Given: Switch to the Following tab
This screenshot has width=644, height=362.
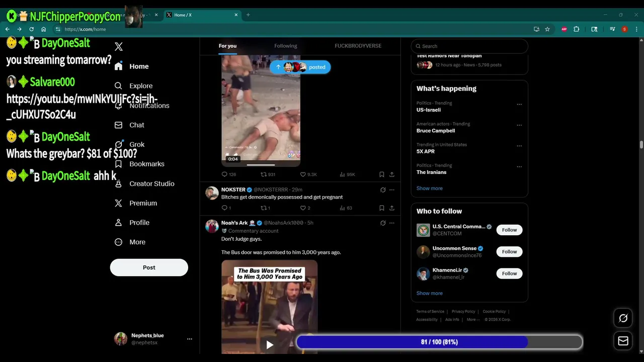Looking at the screenshot, I should pos(286,46).
